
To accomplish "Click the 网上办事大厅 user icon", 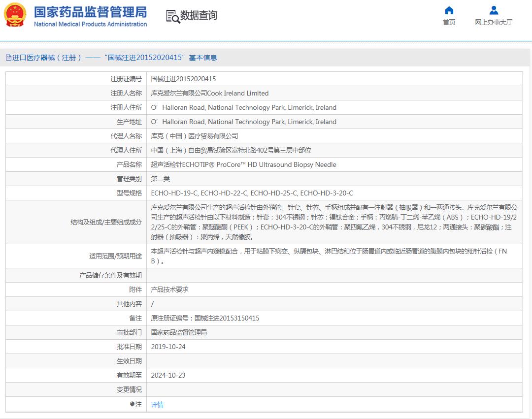I will coord(494,10).
